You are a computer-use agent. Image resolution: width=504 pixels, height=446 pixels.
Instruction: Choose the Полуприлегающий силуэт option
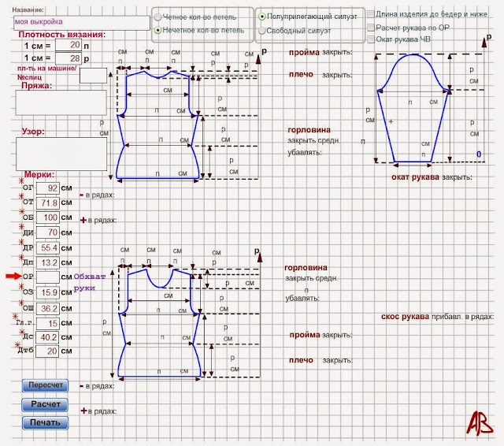262,17
